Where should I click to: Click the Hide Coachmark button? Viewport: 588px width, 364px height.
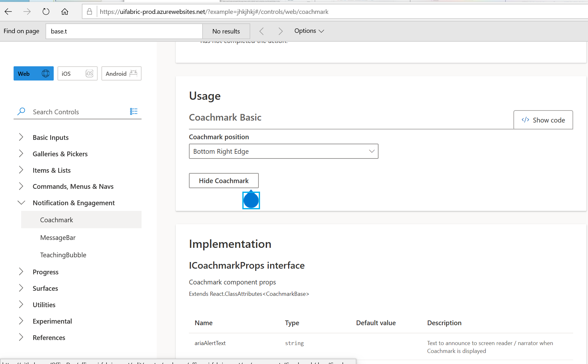pos(223,180)
